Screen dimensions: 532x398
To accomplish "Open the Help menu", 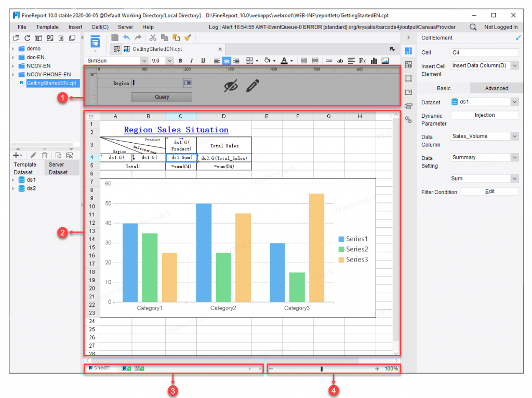I will click(x=148, y=27).
